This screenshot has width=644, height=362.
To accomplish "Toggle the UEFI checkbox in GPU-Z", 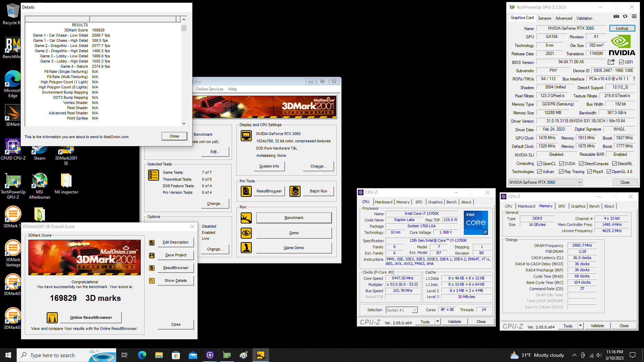I will click(x=622, y=62).
